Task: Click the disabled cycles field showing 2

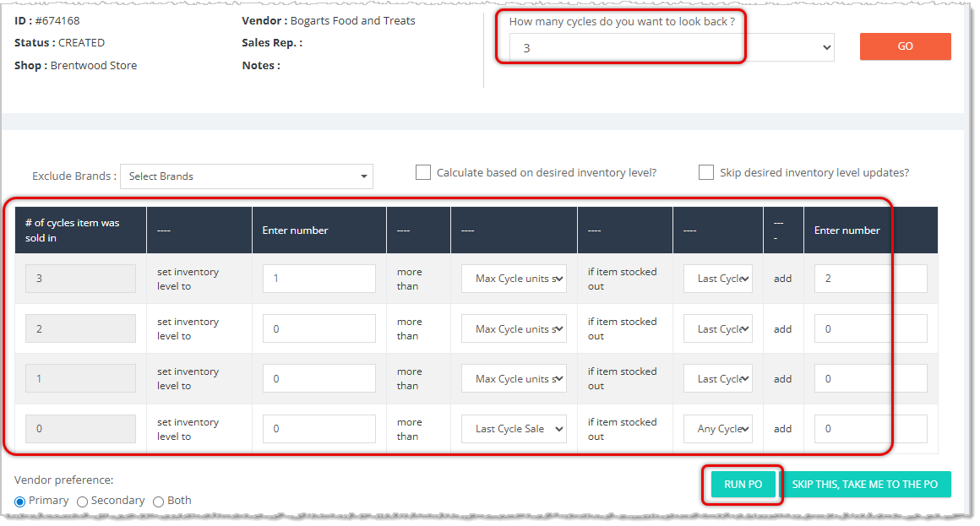Action: 80,328
